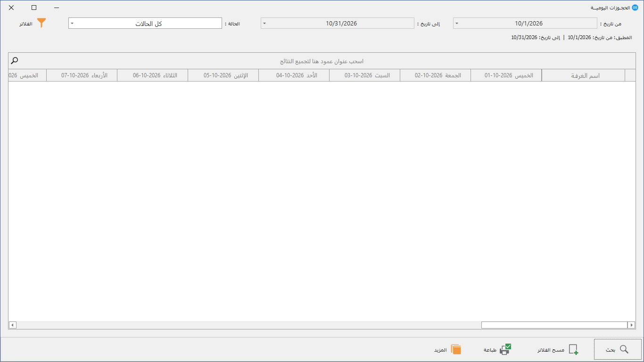Image resolution: width=644 pixels, height=362 pixels.
Task: Expand the status dropdown كل الحالات
Action: pyautogui.click(x=145, y=24)
